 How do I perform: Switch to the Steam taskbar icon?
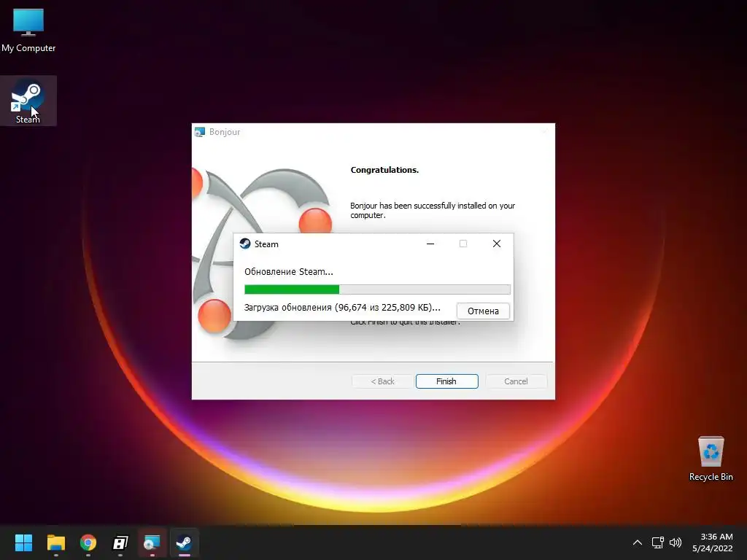click(x=184, y=542)
